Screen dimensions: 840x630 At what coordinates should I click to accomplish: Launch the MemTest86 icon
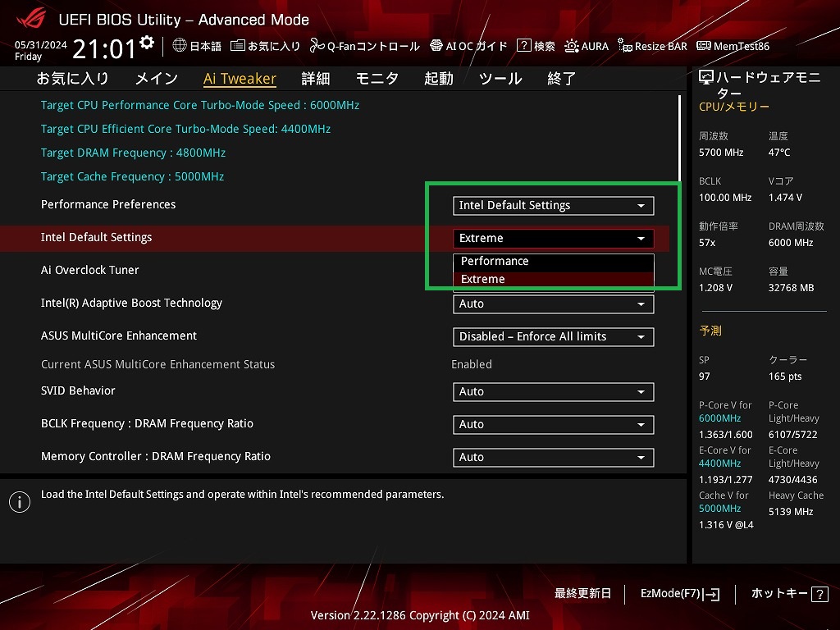click(703, 46)
